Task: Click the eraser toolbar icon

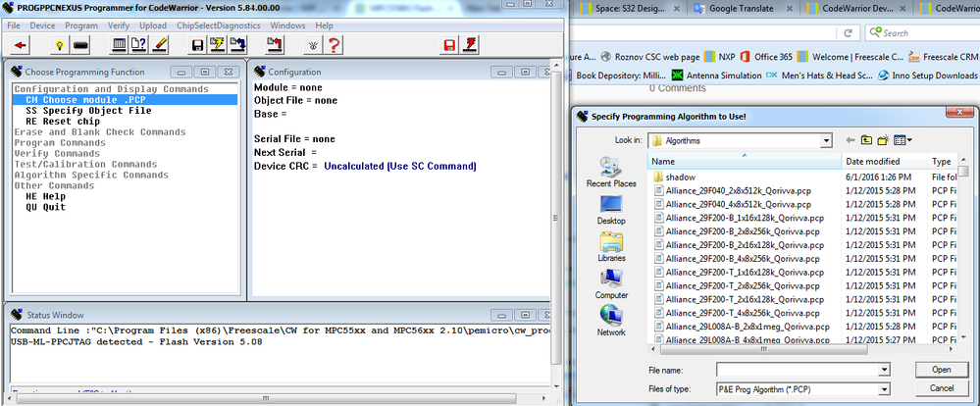Action: [x=159, y=45]
